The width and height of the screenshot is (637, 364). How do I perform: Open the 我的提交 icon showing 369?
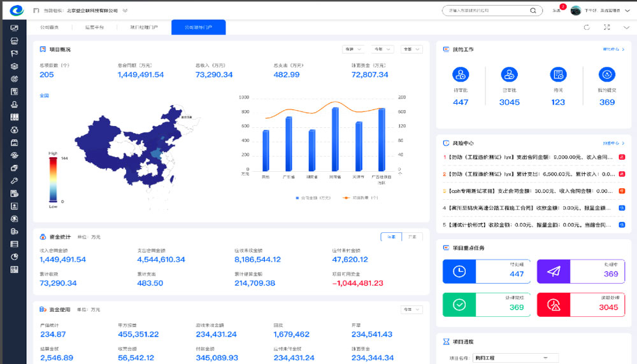pyautogui.click(x=607, y=75)
